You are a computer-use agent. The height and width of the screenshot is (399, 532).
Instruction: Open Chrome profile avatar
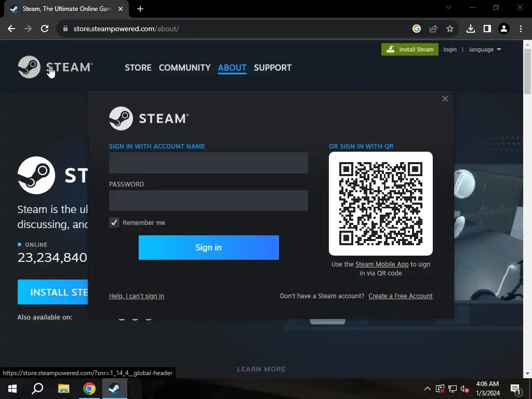[504, 29]
